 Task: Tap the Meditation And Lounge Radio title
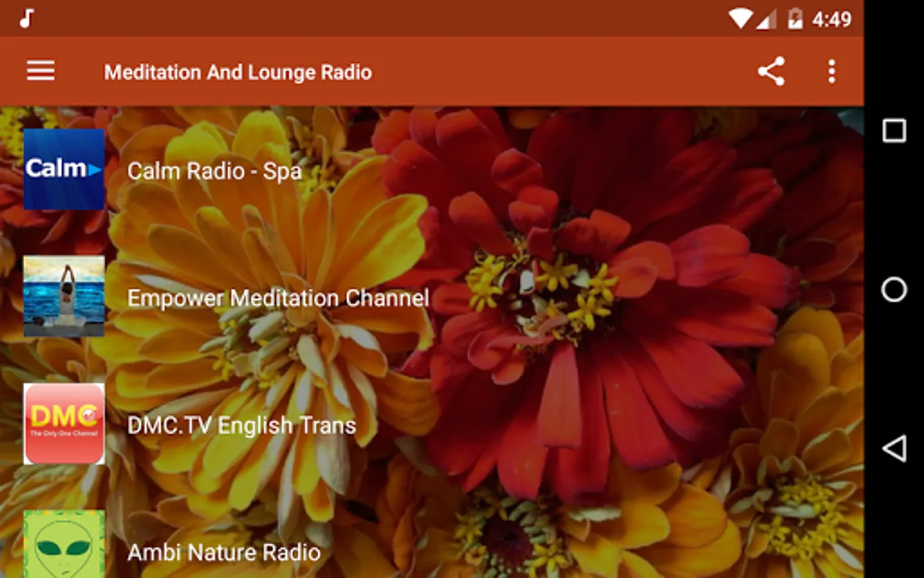click(x=238, y=72)
